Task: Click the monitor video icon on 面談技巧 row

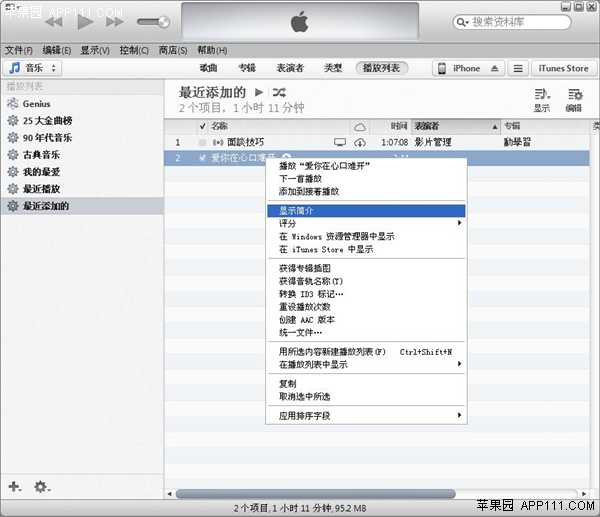Action: (340, 142)
